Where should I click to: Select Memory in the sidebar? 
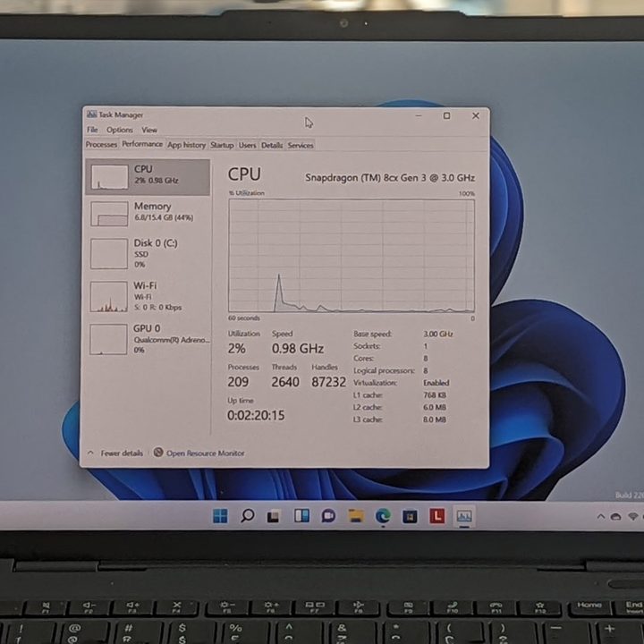point(148,214)
